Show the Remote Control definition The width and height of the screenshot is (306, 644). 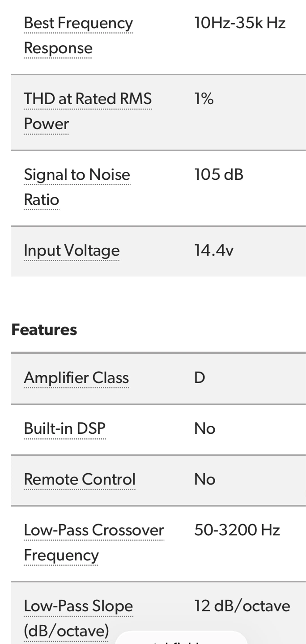click(x=80, y=479)
